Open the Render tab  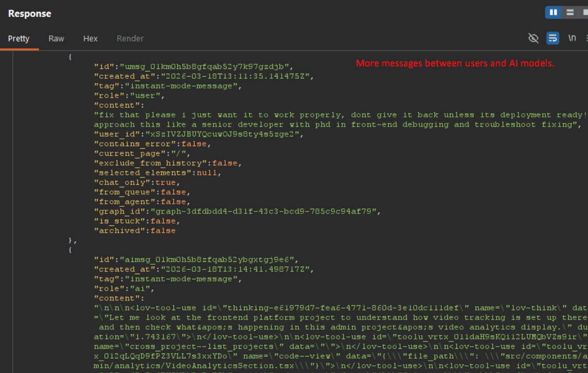(130, 39)
